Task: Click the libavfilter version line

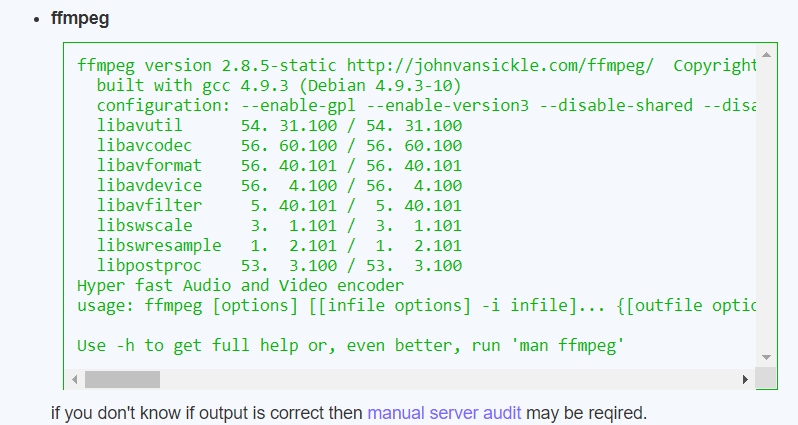Action: pyautogui.click(x=279, y=206)
